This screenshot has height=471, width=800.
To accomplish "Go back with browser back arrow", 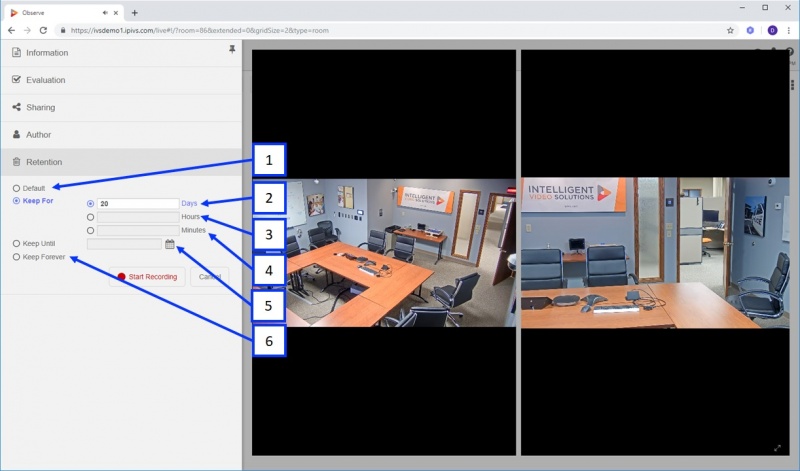I will [x=11, y=31].
